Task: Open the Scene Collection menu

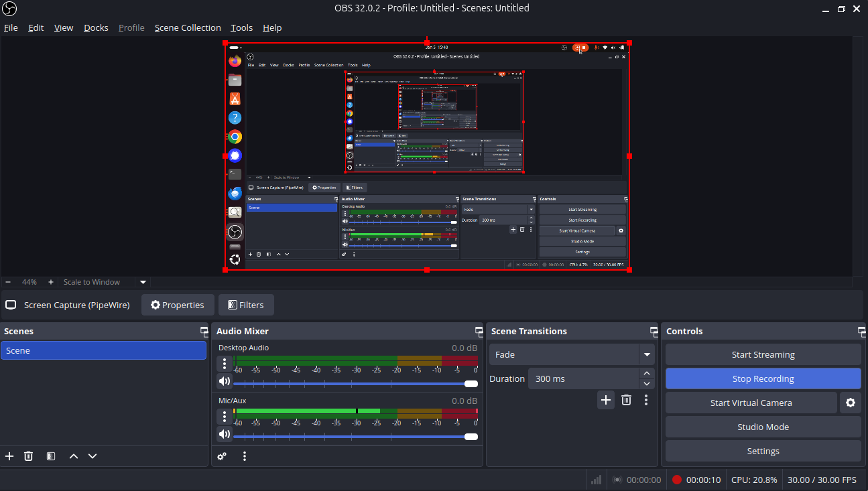Action: click(x=188, y=27)
